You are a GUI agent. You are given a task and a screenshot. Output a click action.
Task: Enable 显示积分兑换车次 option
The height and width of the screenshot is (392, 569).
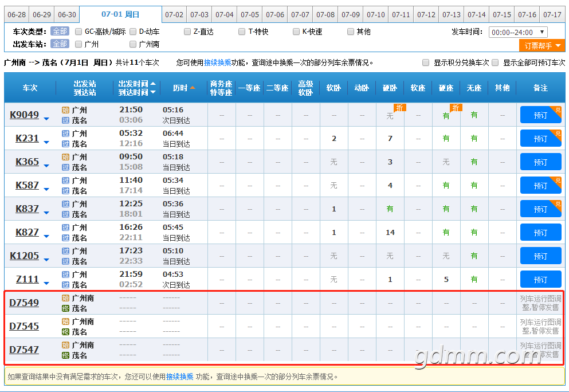tap(426, 63)
